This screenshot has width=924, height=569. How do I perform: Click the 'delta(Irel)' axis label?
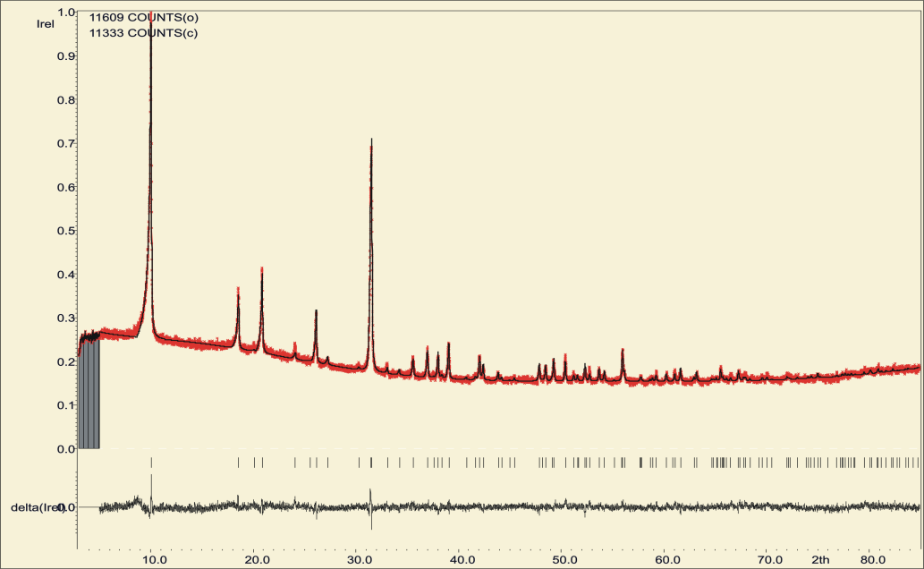pyautogui.click(x=38, y=507)
